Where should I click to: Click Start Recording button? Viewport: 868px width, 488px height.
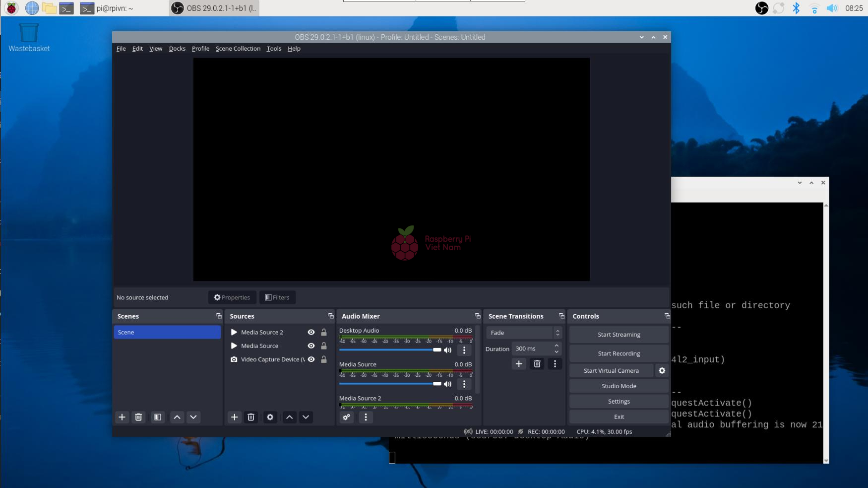pyautogui.click(x=619, y=353)
